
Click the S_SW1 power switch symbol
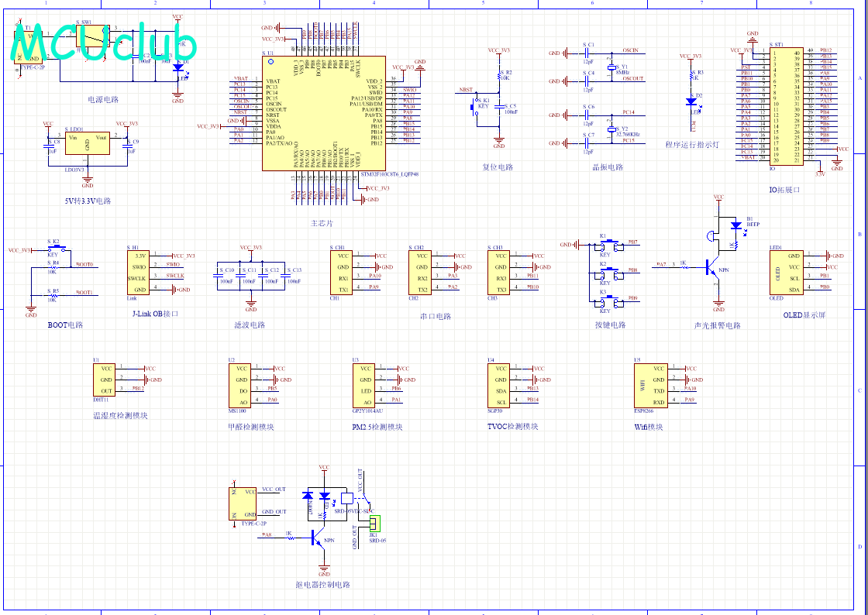(92, 36)
